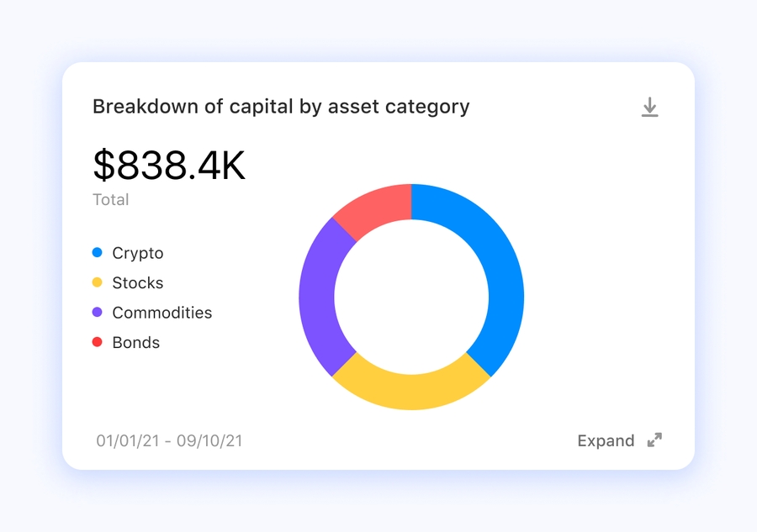
Task: Click the red Bonds legend dot
Action: coord(97,342)
